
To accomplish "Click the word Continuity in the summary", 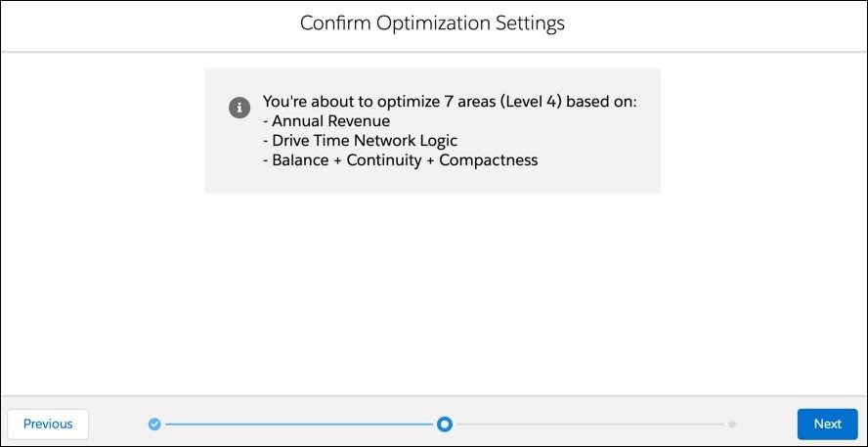I will 381,160.
